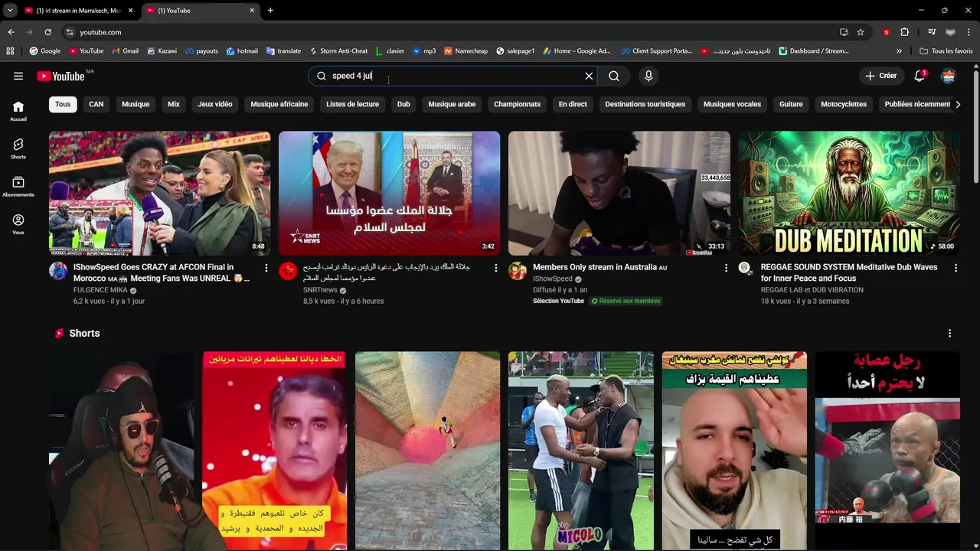Open the Trump and King news thumbnail
Screen dimensions: 980x551
[389, 194]
